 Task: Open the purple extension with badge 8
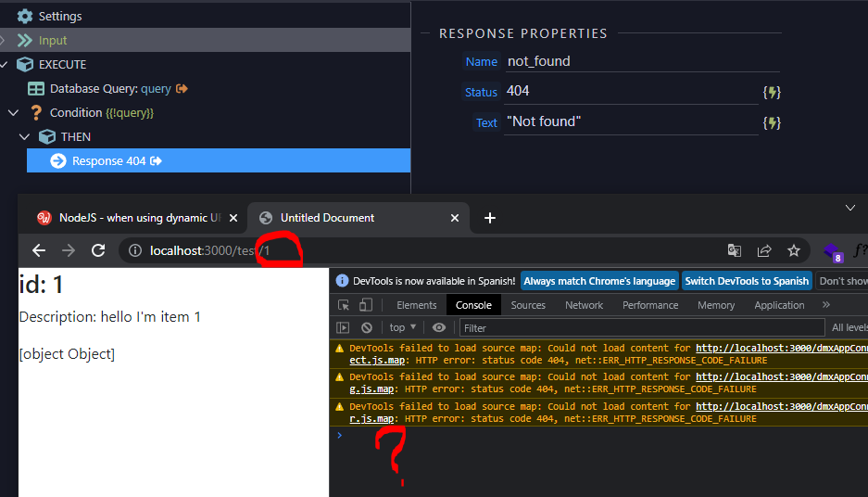click(833, 252)
